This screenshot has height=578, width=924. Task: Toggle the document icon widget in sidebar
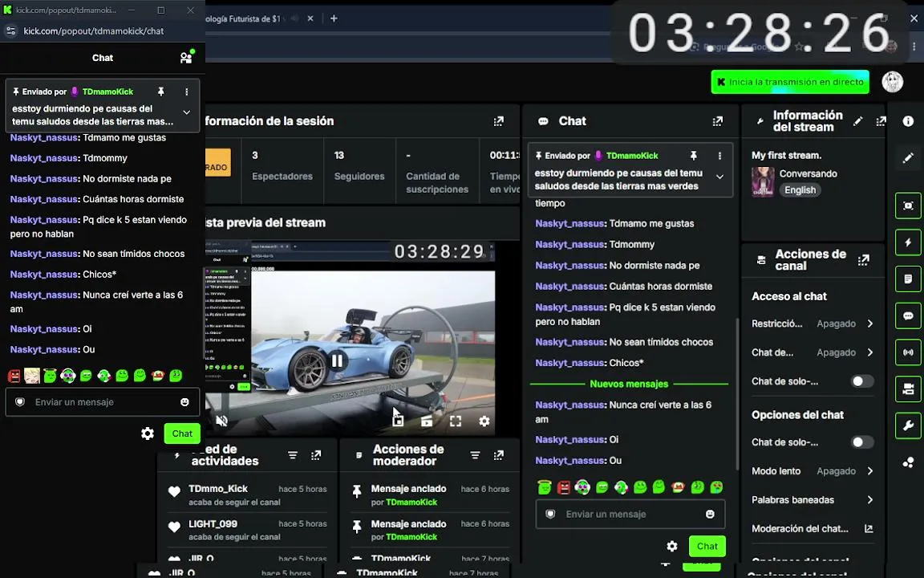coord(908,279)
